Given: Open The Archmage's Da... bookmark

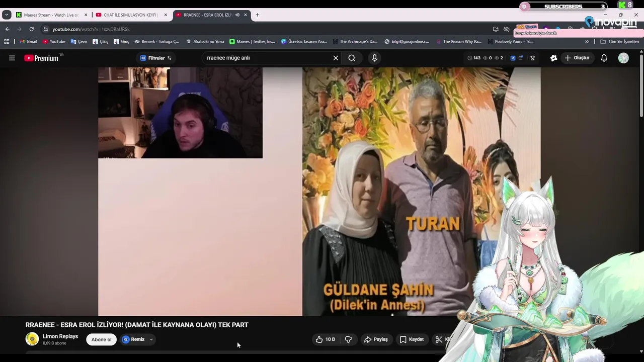Looking at the screenshot, I should coord(355,42).
